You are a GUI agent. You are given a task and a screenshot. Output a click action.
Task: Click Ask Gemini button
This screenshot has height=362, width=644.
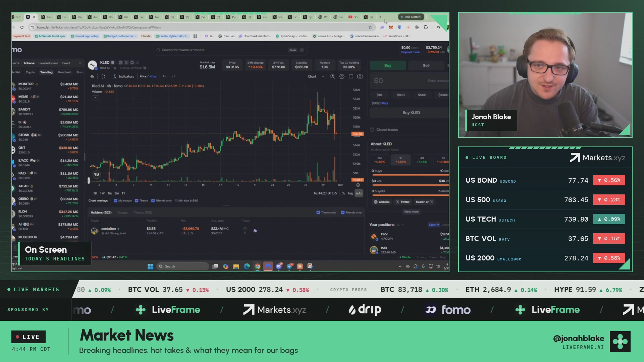411,17
